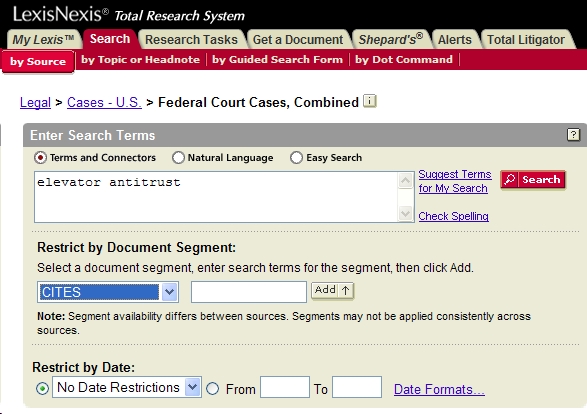This screenshot has width=587, height=414.
Task: Select the From date range radio button
Action: point(213,389)
